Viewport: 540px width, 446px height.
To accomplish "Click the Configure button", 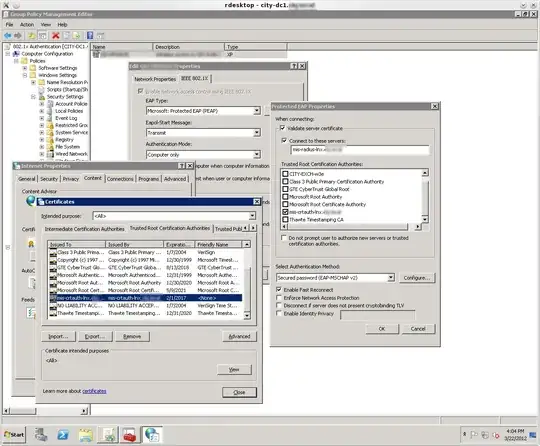I will pyautogui.click(x=417, y=278).
